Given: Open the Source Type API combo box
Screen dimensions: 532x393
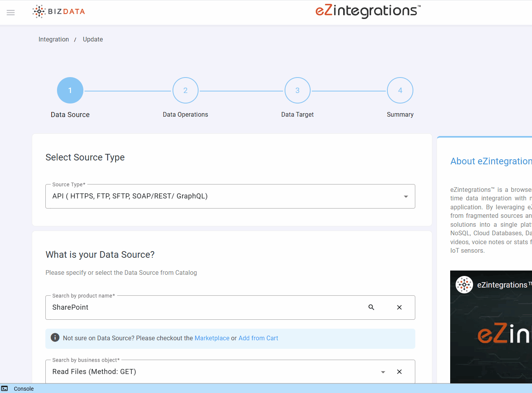Looking at the screenshot, I should pyautogui.click(x=225, y=196).
